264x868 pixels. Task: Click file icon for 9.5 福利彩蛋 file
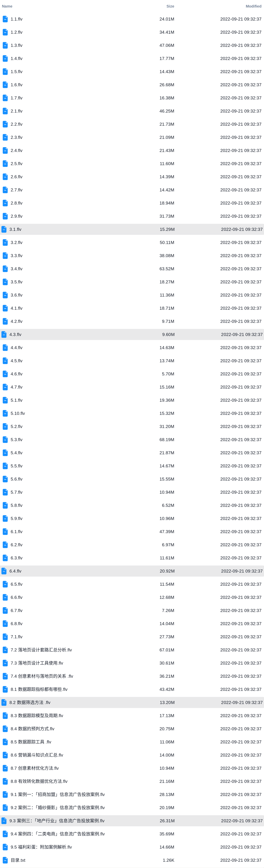5,847
